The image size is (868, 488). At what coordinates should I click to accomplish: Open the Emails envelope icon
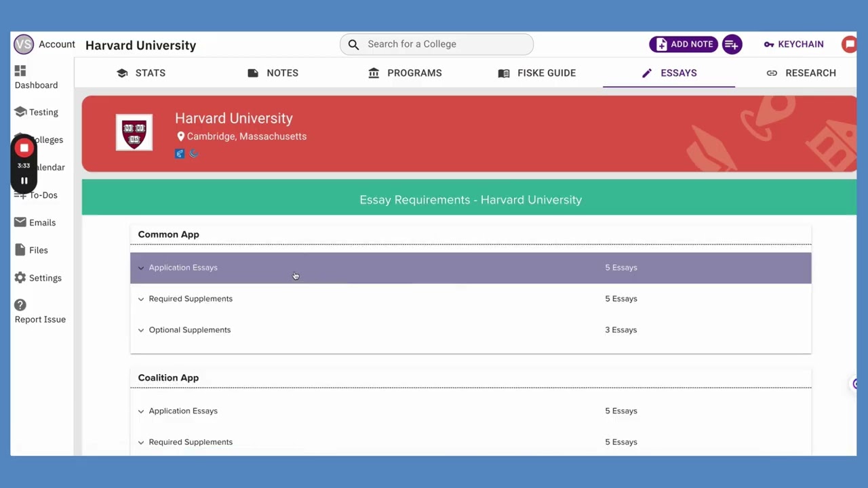point(20,222)
